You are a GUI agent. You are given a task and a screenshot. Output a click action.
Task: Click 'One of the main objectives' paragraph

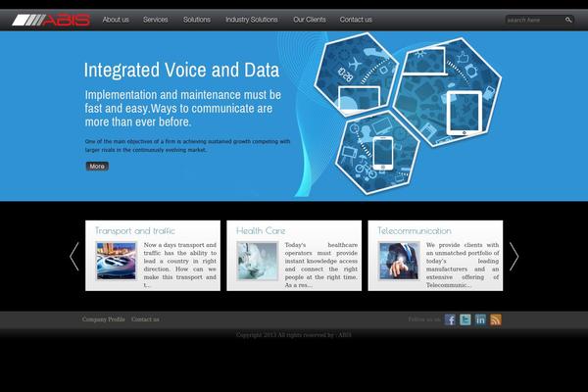pos(187,146)
